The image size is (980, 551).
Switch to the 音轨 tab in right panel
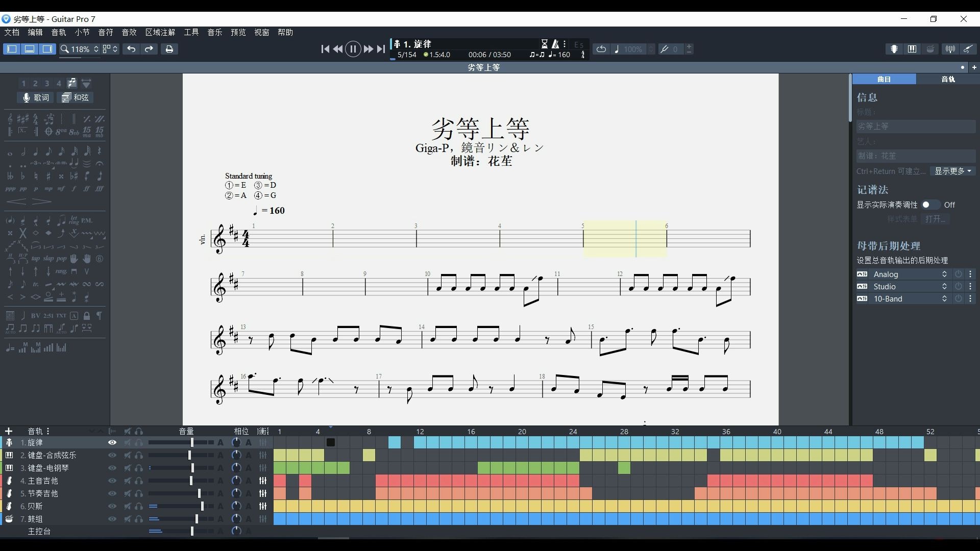point(948,79)
